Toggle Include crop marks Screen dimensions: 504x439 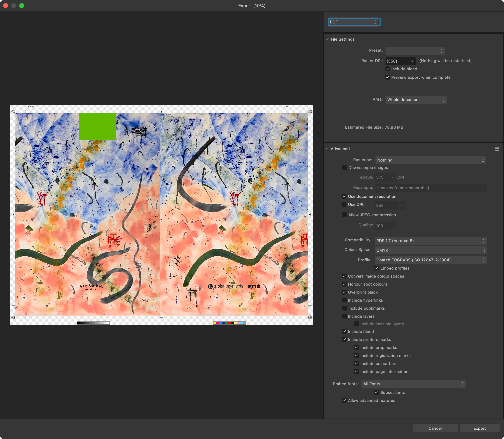(x=356, y=348)
